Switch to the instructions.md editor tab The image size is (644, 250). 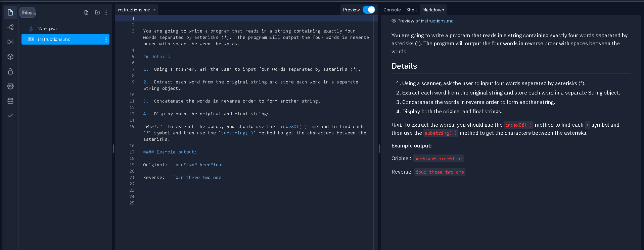pyautogui.click(x=134, y=10)
